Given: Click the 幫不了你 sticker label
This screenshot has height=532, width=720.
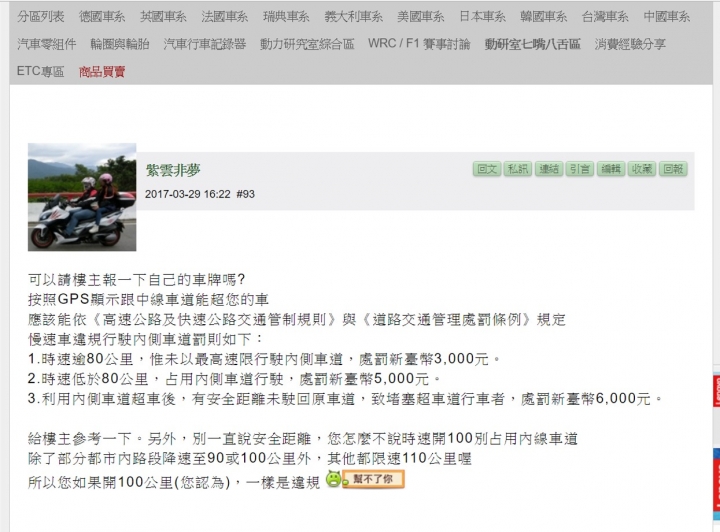Looking at the screenshot, I should pos(373,479).
